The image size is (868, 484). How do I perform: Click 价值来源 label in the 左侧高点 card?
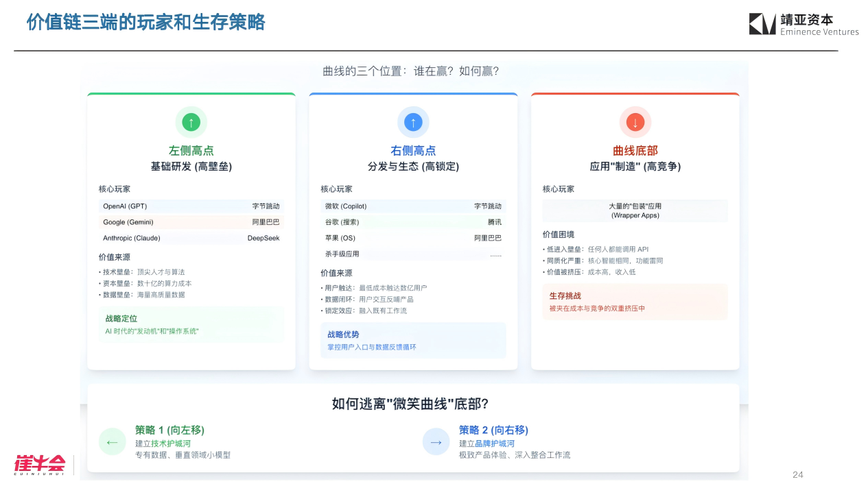click(115, 257)
